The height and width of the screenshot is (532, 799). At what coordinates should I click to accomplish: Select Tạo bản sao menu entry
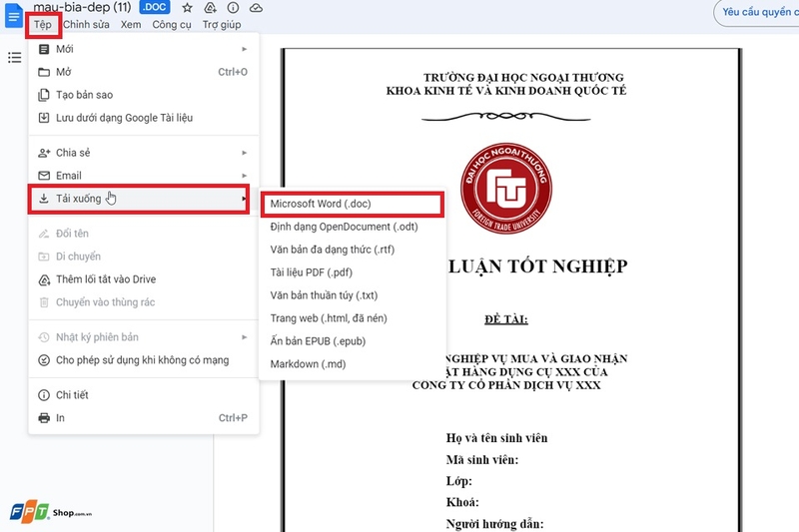pos(144,95)
